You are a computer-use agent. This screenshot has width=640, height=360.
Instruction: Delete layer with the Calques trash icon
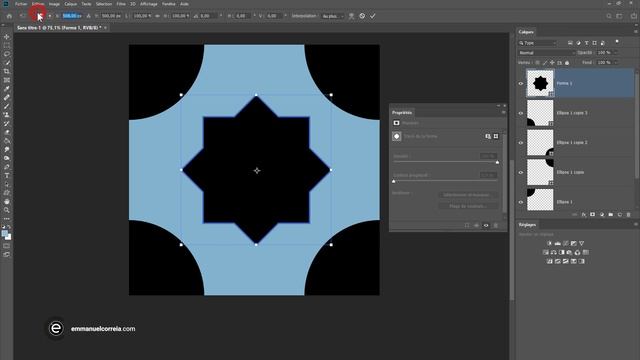[x=629, y=215]
